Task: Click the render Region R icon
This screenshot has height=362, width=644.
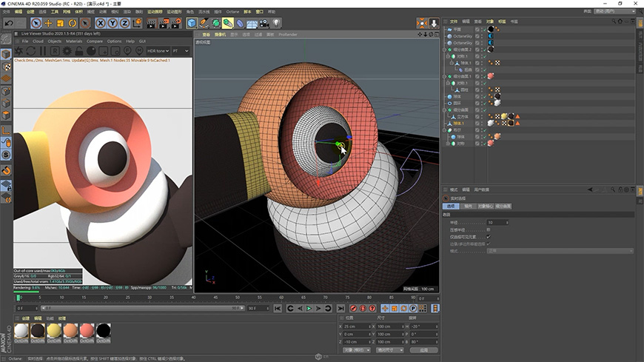Action: pos(55,51)
